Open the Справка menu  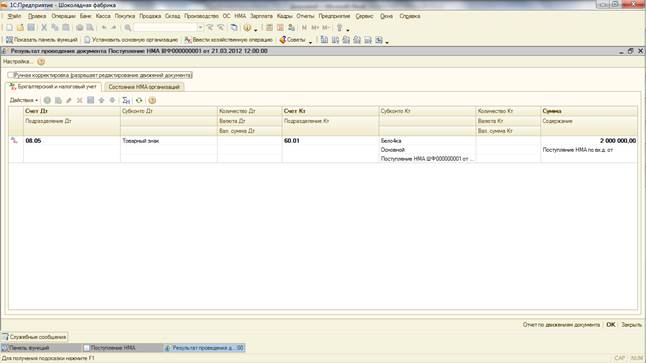click(410, 16)
